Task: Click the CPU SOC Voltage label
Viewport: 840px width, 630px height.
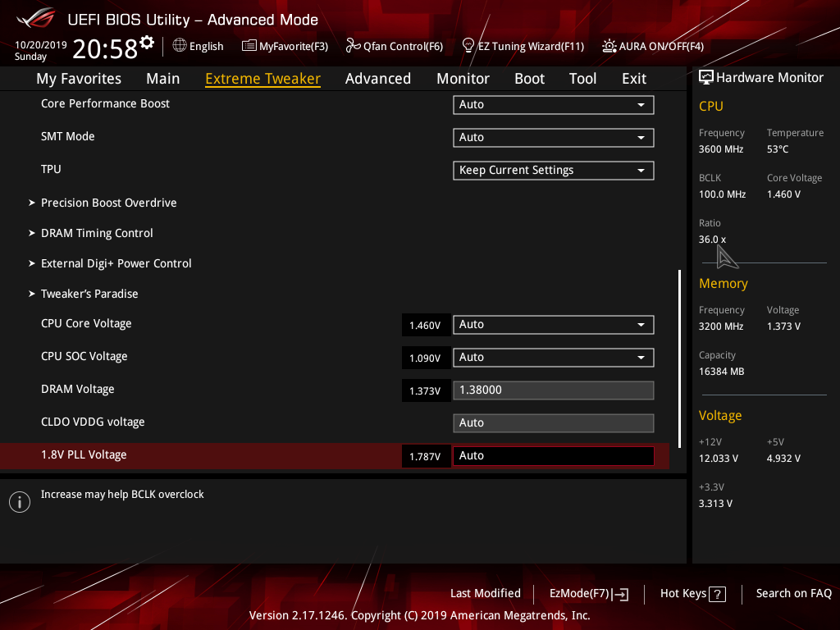Action: pyautogui.click(x=84, y=356)
